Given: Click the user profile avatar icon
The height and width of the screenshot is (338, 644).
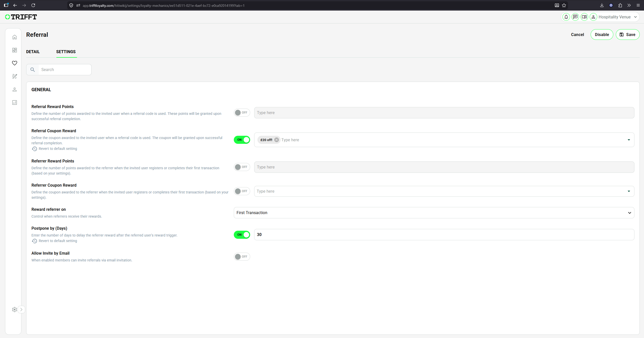Looking at the screenshot, I should 593,17.
